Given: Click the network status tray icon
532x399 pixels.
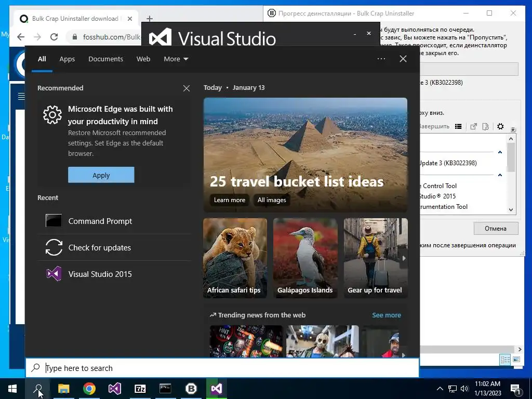Looking at the screenshot, I should (453, 389).
